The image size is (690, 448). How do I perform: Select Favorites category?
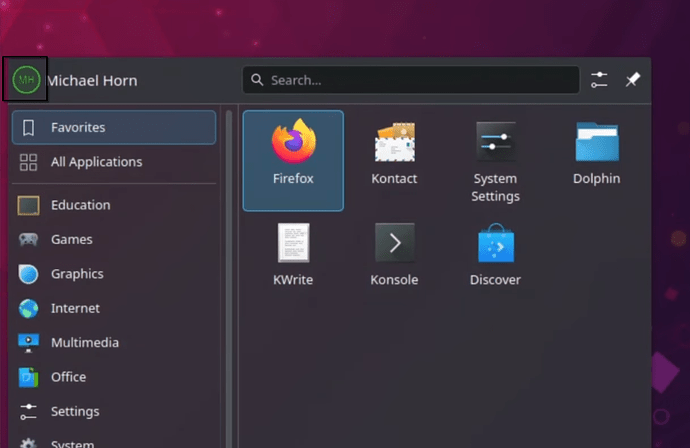tap(114, 127)
